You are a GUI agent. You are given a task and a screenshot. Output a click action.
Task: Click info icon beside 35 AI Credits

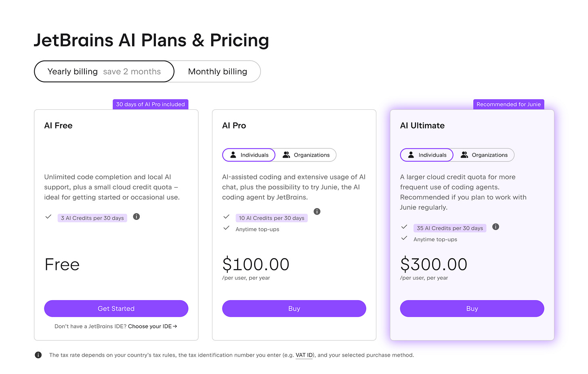(x=496, y=227)
